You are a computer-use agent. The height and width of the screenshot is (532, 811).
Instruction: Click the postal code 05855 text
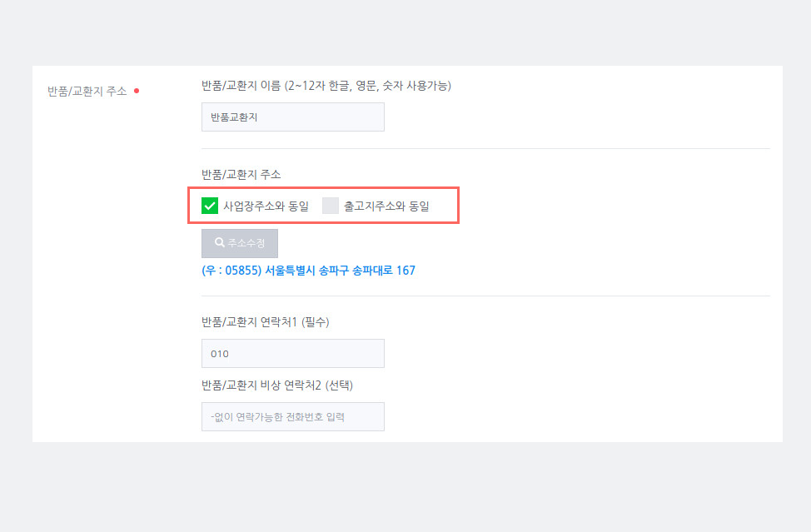tap(242, 271)
